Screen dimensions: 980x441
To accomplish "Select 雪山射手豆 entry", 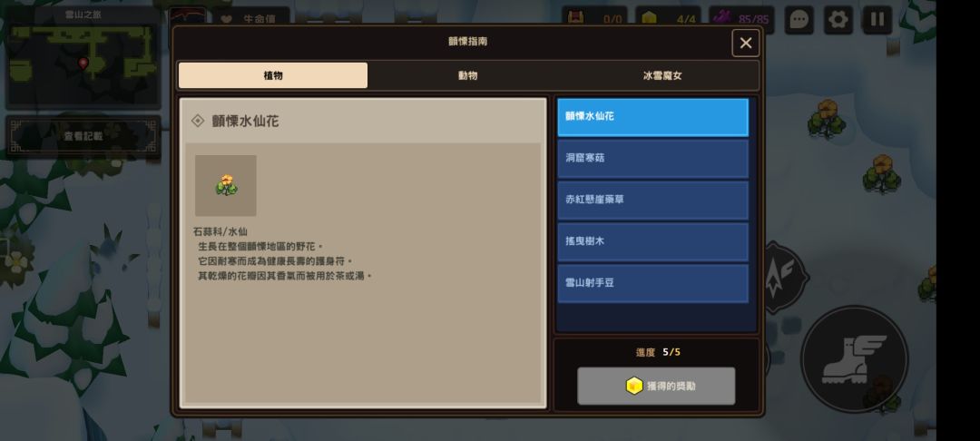I will (x=652, y=283).
